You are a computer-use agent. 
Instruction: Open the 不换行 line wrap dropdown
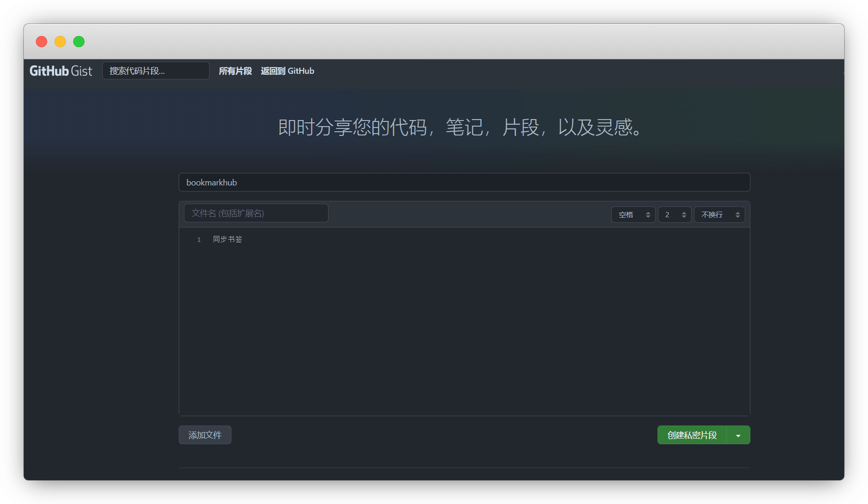719,215
